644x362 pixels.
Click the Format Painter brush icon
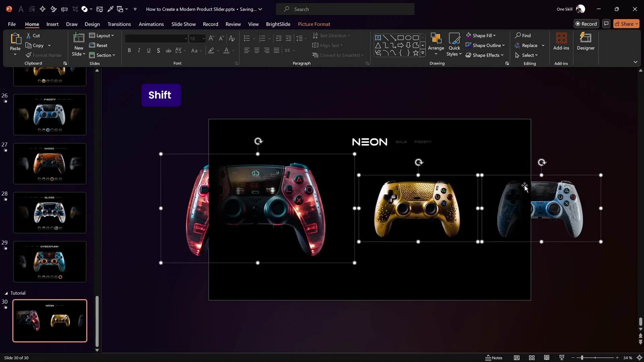(29, 55)
